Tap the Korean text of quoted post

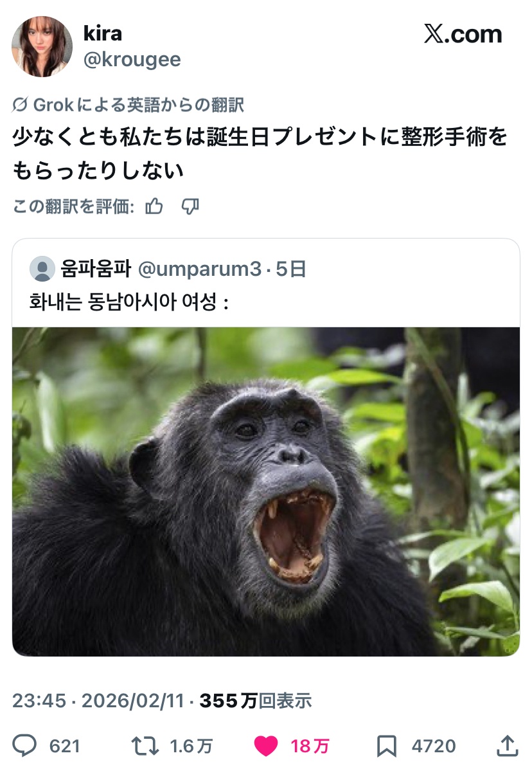[x=129, y=301]
